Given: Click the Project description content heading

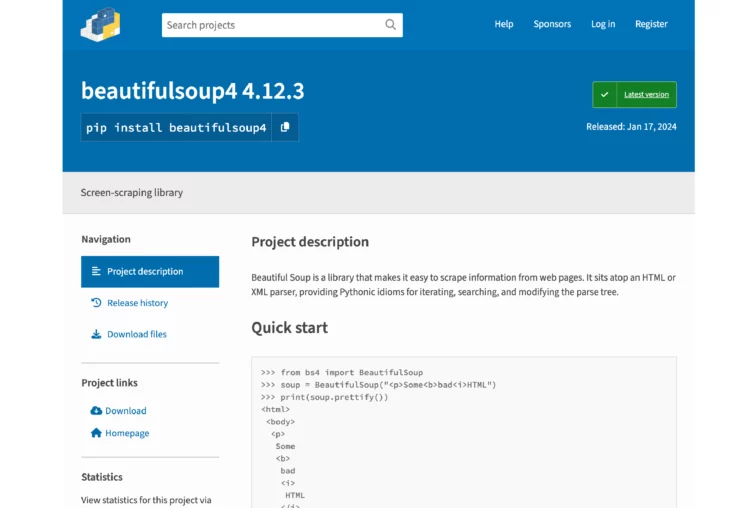Looking at the screenshot, I should click(310, 242).
